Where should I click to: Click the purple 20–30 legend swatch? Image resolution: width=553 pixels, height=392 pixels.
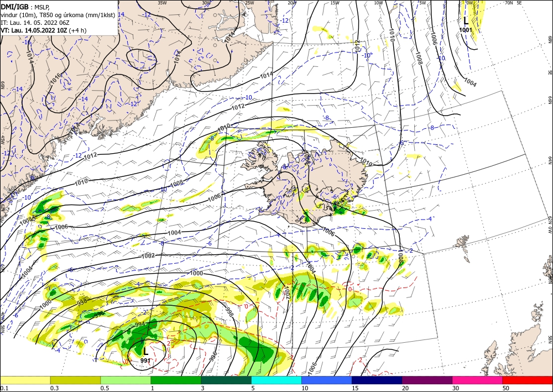[427, 380]
